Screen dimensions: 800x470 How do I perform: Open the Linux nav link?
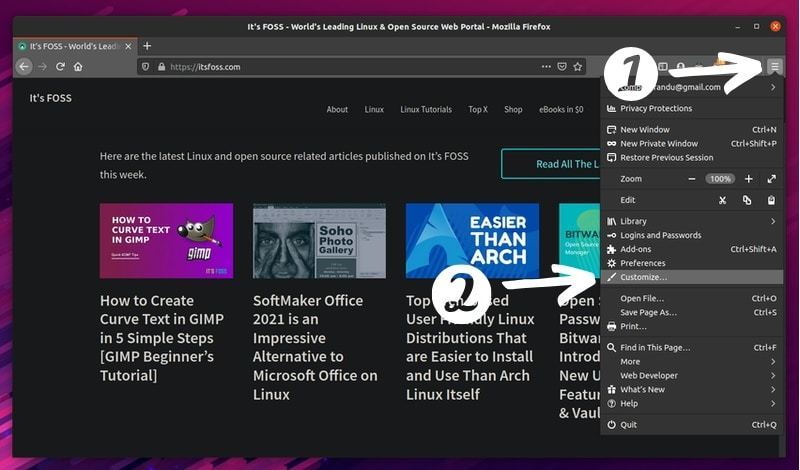click(374, 109)
